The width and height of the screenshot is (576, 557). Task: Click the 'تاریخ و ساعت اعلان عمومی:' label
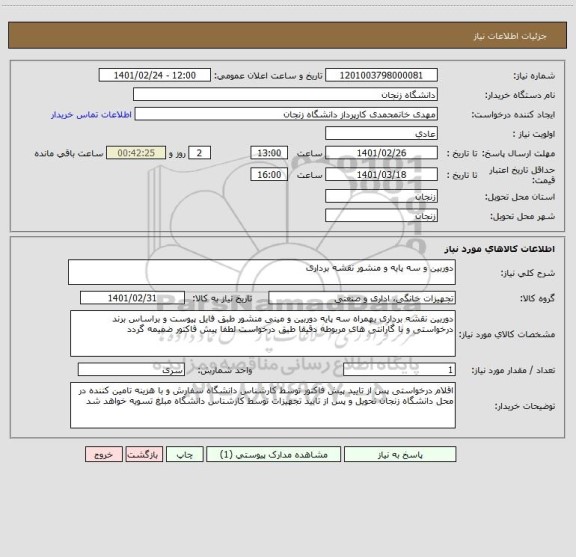pos(269,76)
